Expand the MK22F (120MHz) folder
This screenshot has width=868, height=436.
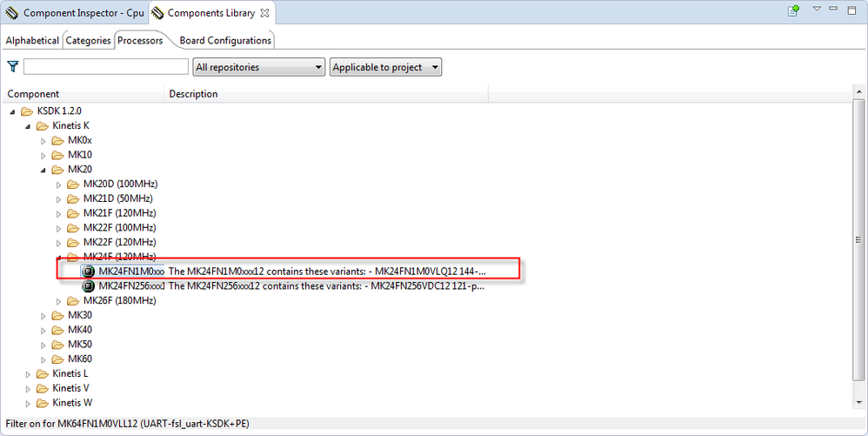click(58, 243)
